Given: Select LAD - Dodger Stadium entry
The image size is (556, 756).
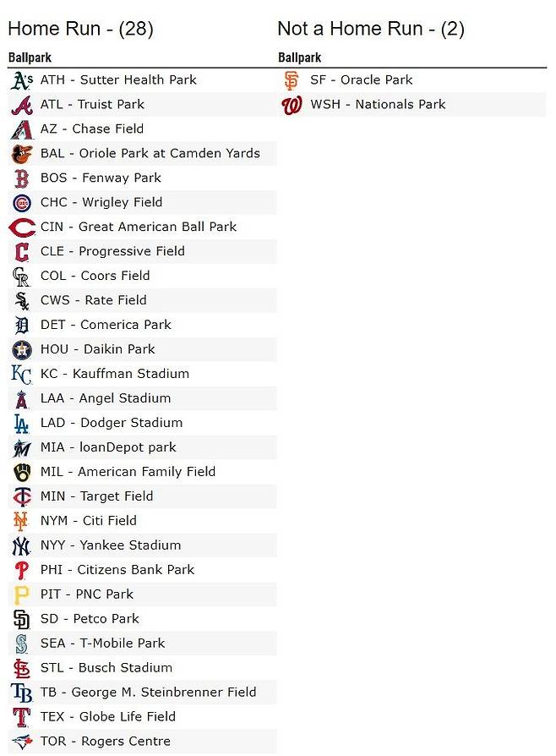Looking at the screenshot, I should click(111, 424).
